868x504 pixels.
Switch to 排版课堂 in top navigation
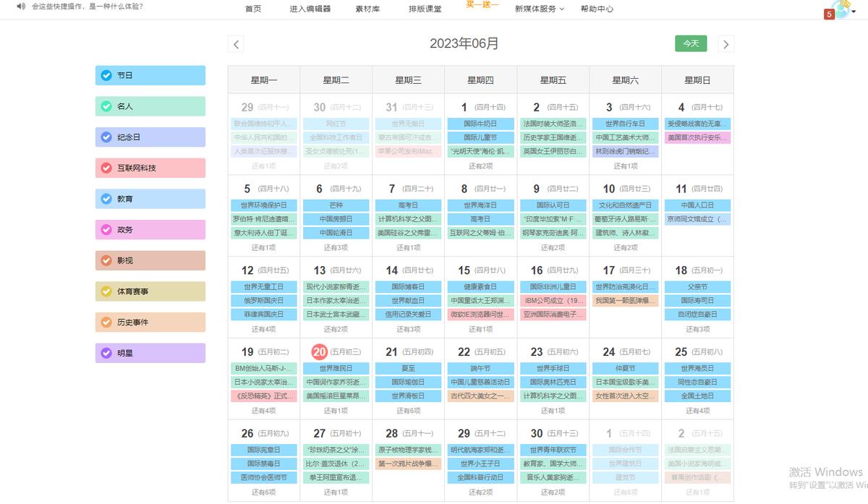pos(425,9)
